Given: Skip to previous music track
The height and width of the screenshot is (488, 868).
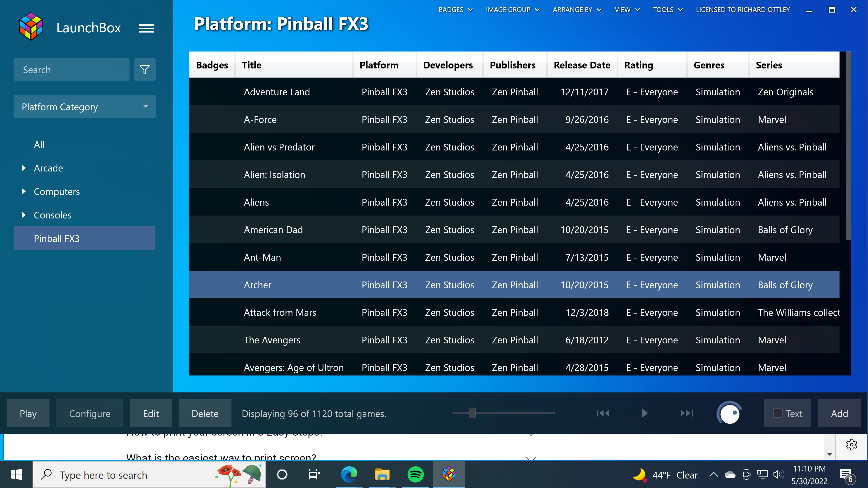Looking at the screenshot, I should coord(602,413).
